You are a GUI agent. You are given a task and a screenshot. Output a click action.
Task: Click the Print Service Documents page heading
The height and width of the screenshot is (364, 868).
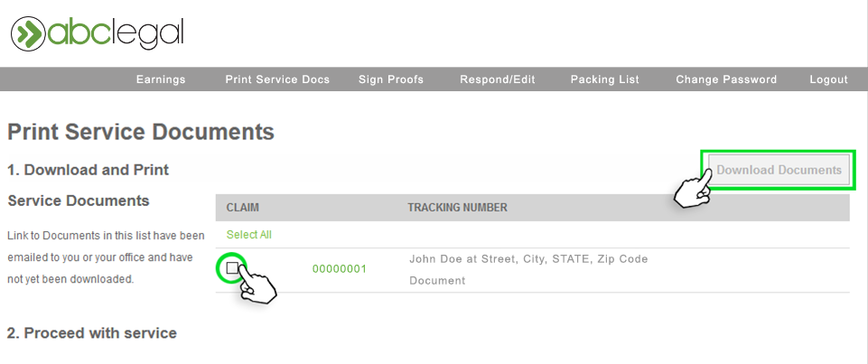pyautogui.click(x=141, y=132)
